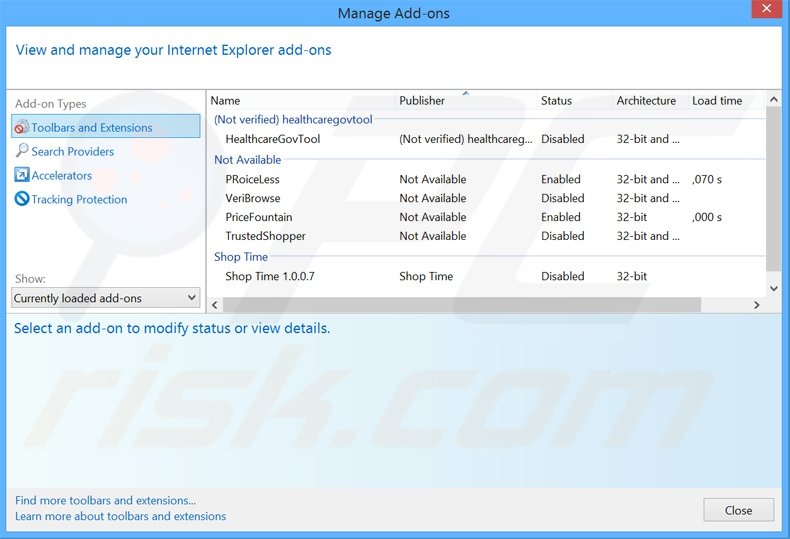The width and height of the screenshot is (790, 539).
Task: Open the Accelerators add-on type
Action: click(x=61, y=175)
